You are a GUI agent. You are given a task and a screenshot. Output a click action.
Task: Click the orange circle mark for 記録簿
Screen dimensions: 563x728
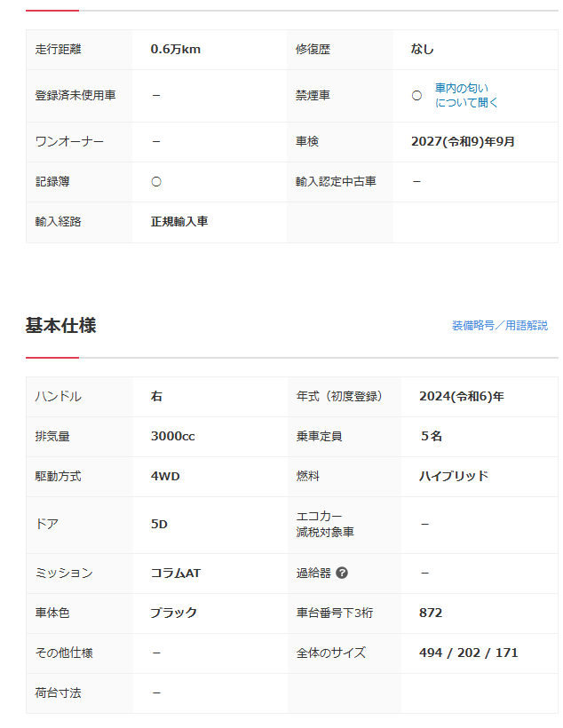point(156,181)
